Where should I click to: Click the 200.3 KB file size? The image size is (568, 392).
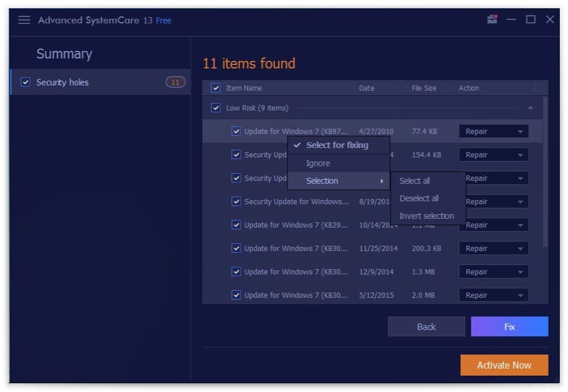(426, 248)
